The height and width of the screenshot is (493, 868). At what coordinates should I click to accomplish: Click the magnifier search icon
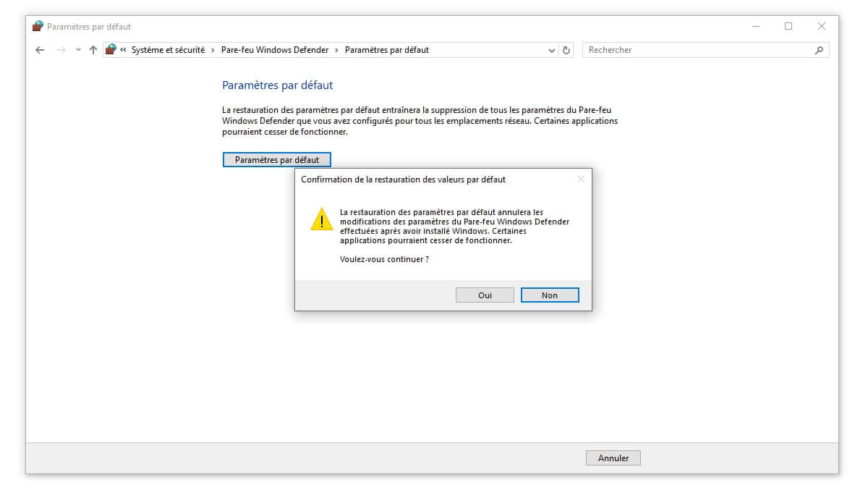(819, 50)
